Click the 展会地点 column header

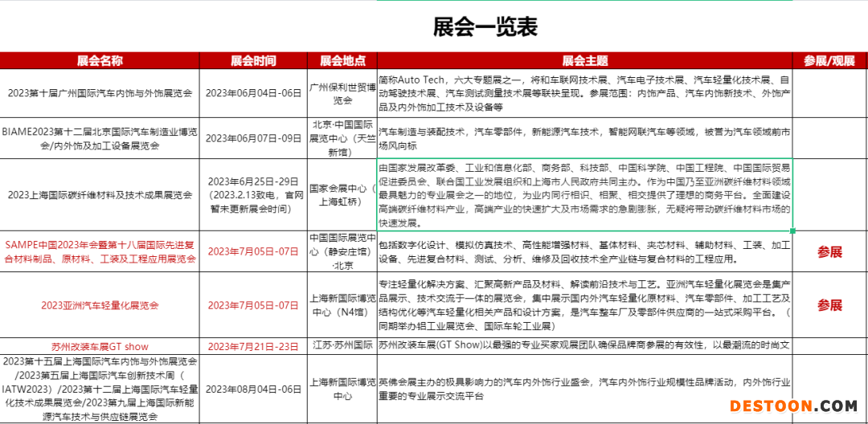342,61
